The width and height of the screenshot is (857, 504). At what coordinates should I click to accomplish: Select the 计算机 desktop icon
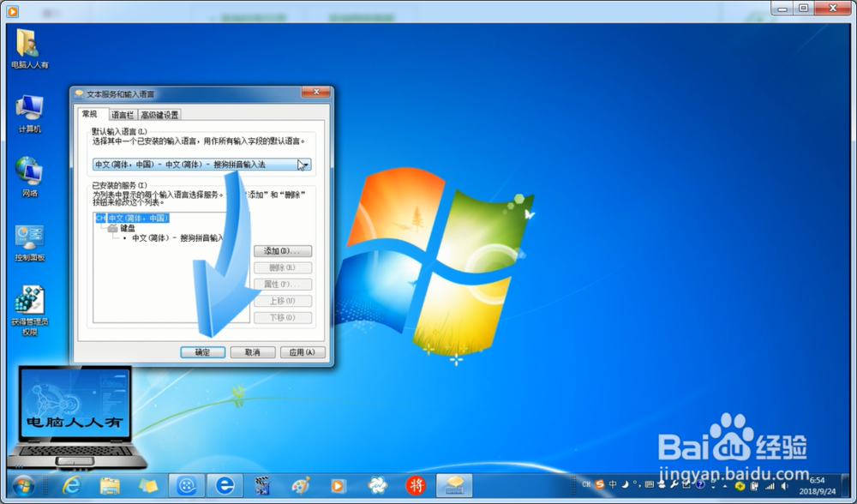[x=29, y=114]
